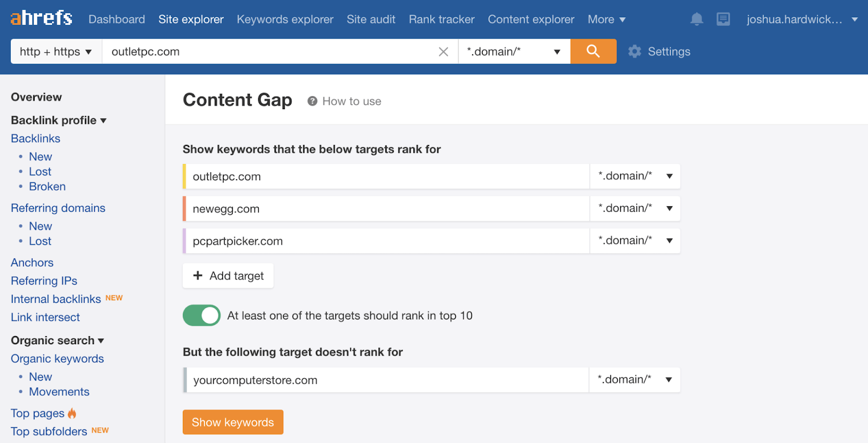Open mode dropdown for pcpartpicker.com target

coord(635,241)
